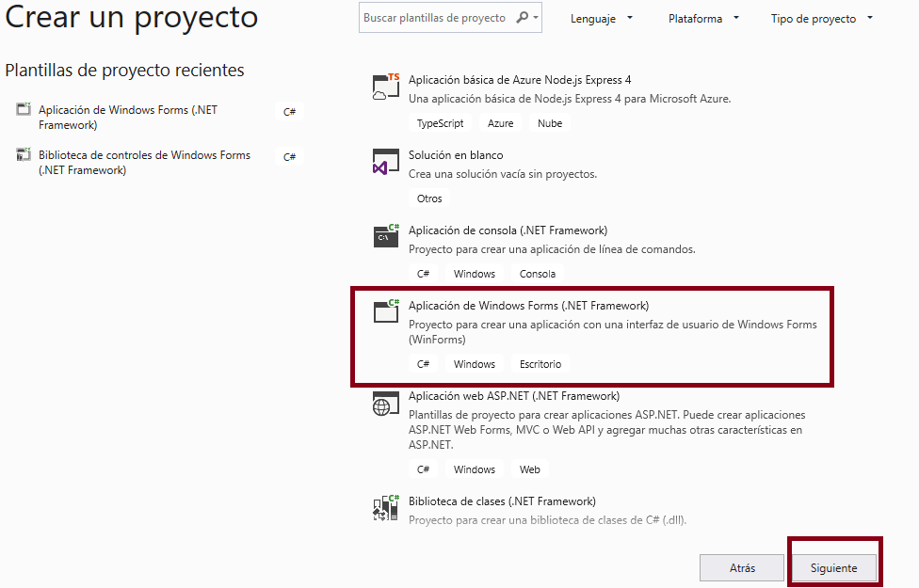The width and height of the screenshot is (919, 588).
Task: Click the Node.js Express 4 Azure description
Action: [570, 99]
